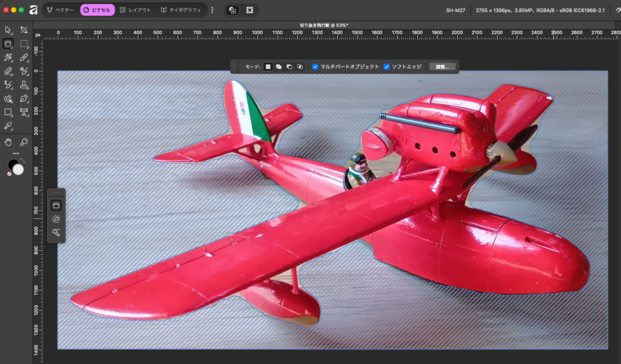Click the translate/assistant icon in top bar

point(232,10)
